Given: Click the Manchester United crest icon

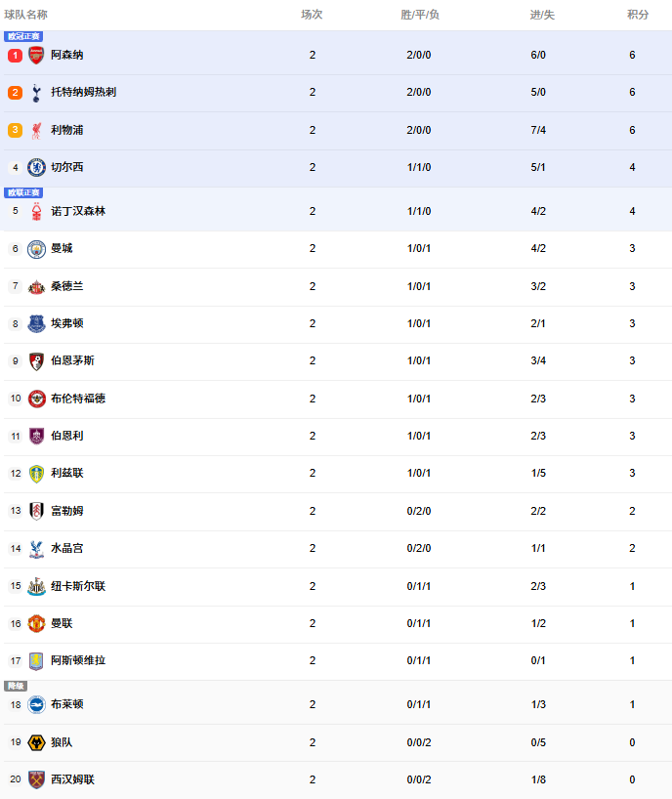Looking at the screenshot, I should (x=36, y=623).
